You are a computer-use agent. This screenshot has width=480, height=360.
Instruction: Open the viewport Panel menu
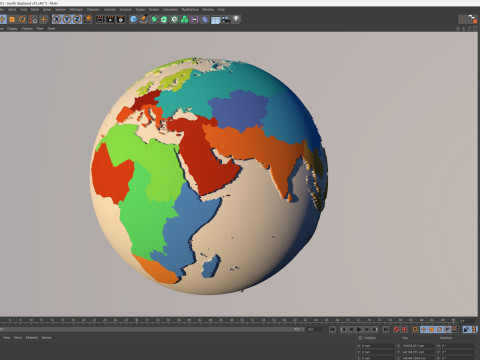click(x=51, y=29)
